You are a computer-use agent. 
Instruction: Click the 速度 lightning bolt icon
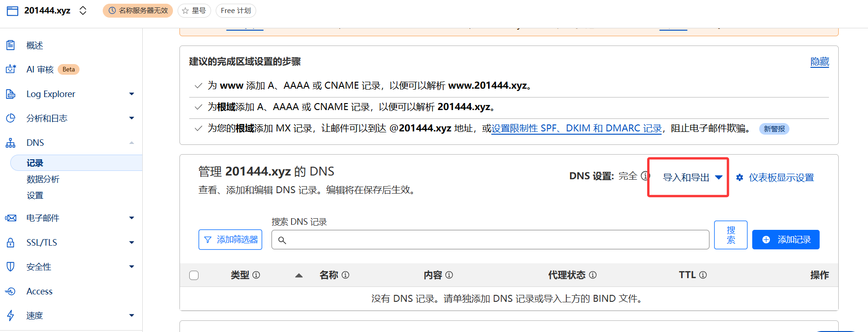point(11,315)
